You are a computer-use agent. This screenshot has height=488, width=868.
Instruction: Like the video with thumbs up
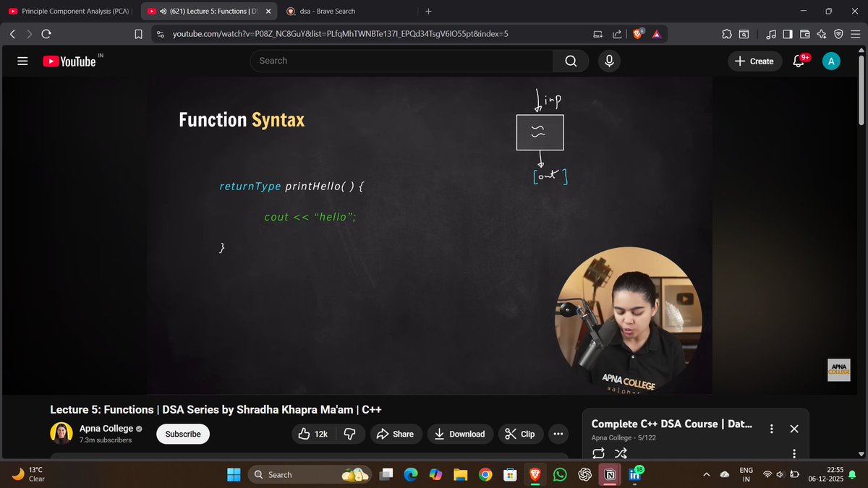click(313, 434)
